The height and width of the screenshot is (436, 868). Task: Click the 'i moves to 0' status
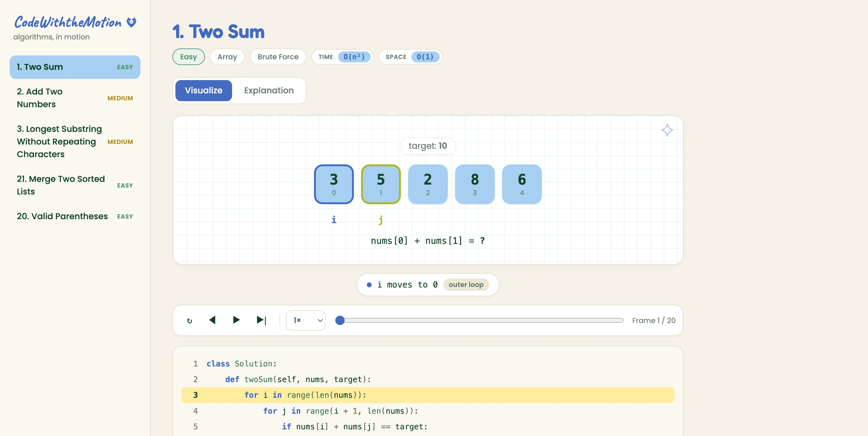[407, 285]
